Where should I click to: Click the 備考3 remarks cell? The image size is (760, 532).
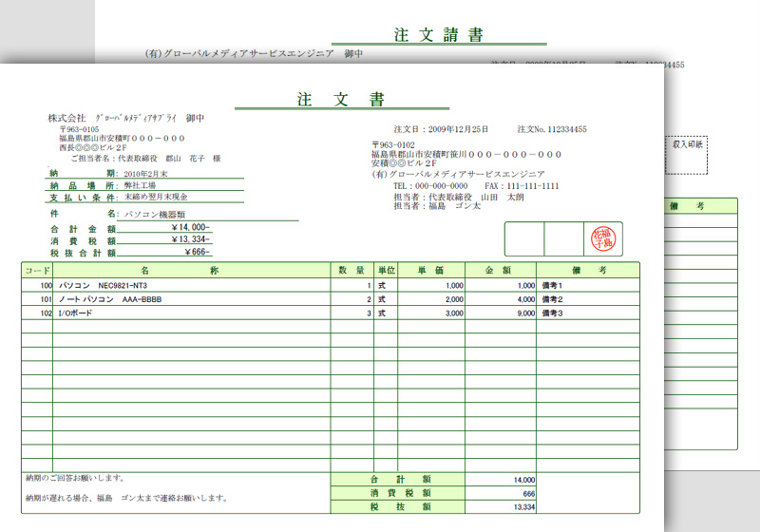[553, 313]
